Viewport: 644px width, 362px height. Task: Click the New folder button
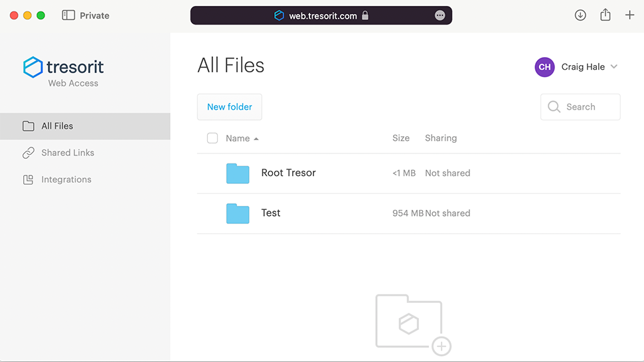pyautogui.click(x=230, y=107)
